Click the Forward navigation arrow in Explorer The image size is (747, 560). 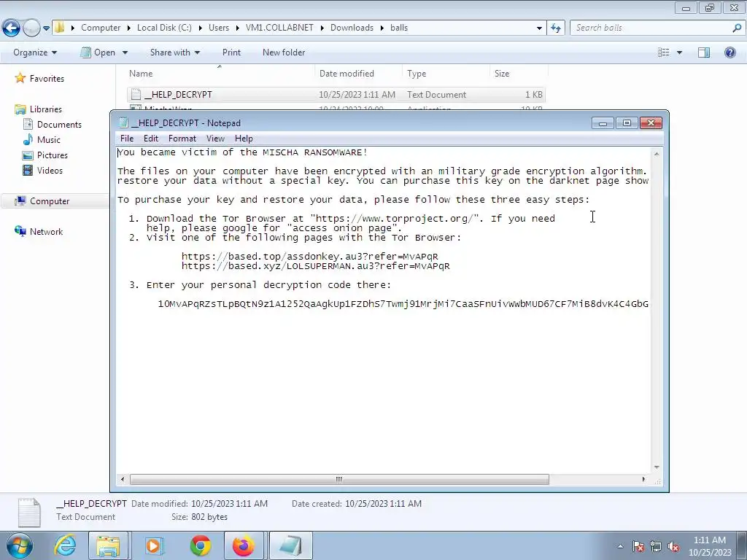31,28
